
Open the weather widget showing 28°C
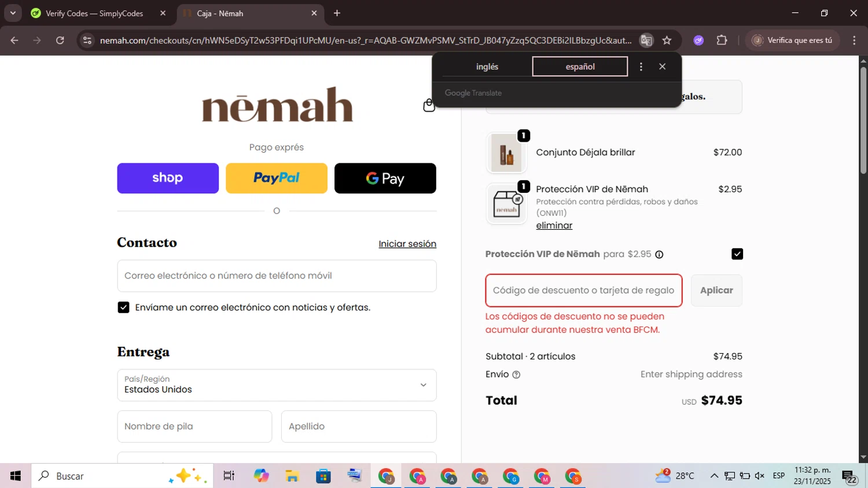[674, 476]
